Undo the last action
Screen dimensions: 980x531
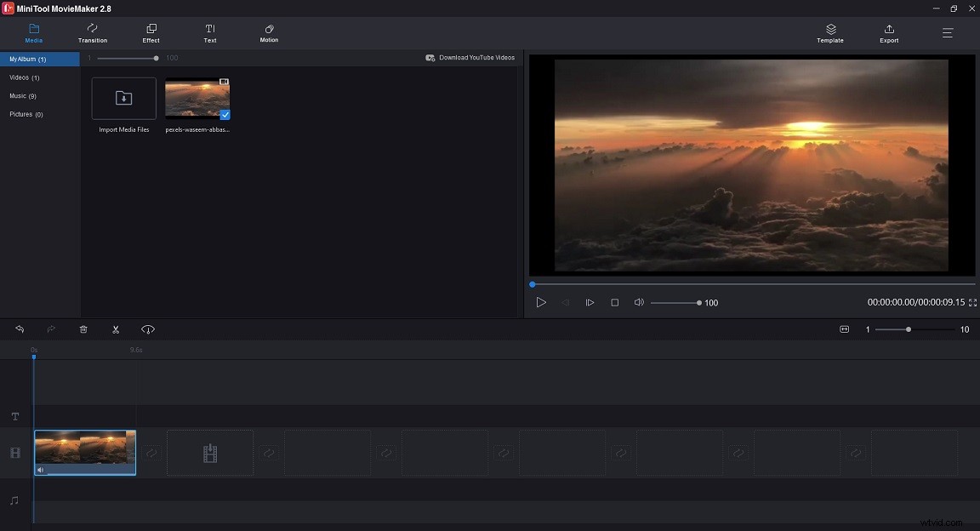(19, 329)
